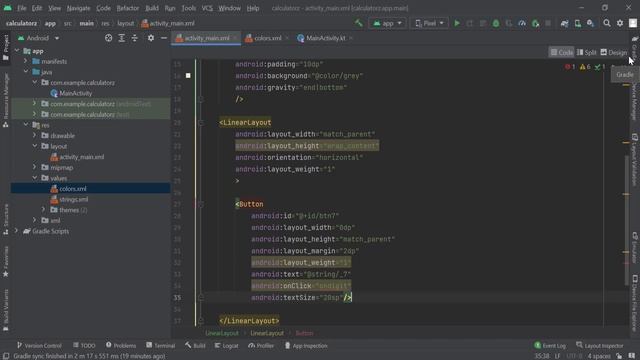
Task: Open the Favorites side tab
Action: click(6, 262)
